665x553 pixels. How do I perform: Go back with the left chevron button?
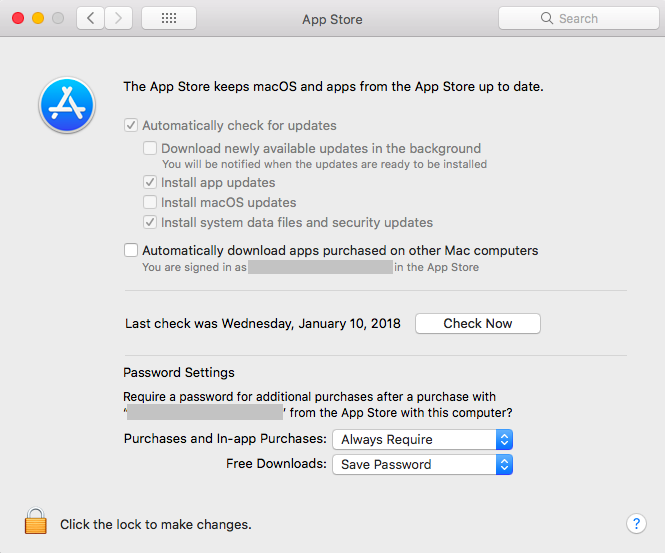[90, 18]
